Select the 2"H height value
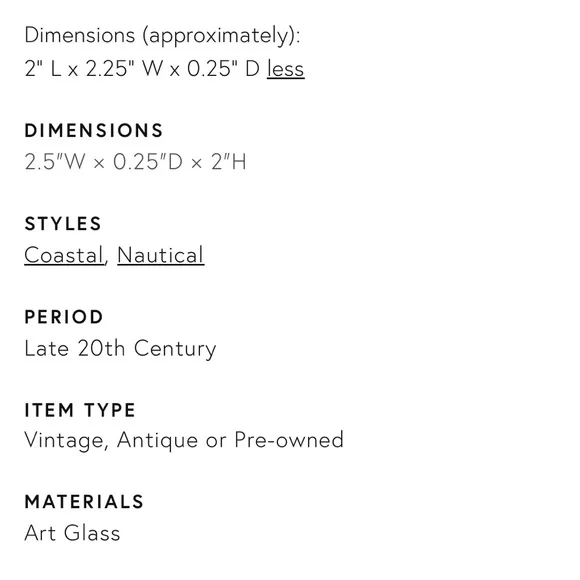 229,162
